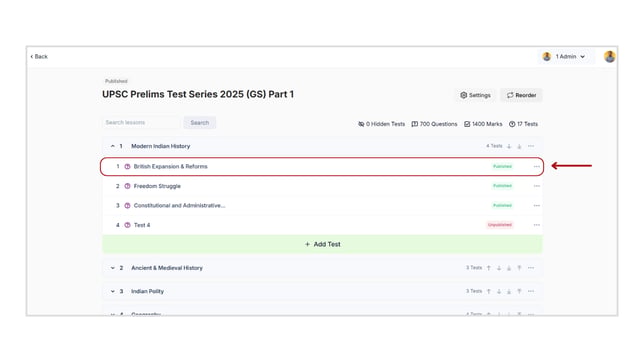Screen dimensions: 644x362
Task: Select the Ancient & Medieval History section title
Action: click(x=167, y=268)
